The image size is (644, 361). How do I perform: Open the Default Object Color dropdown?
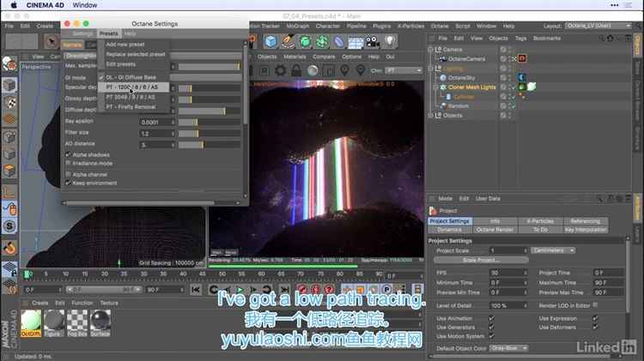click(508, 348)
